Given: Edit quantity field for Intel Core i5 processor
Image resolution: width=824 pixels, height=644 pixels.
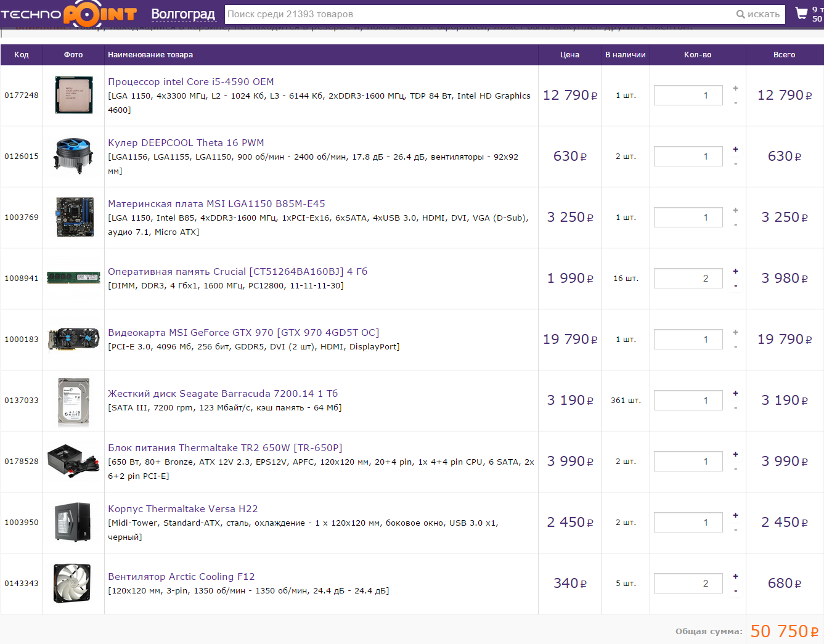Looking at the screenshot, I should (x=688, y=95).
